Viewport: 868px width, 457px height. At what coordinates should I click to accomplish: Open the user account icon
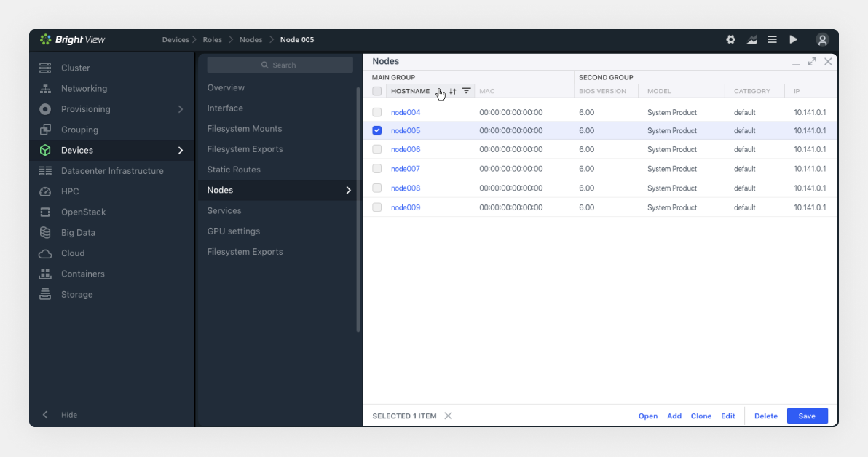click(822, 40)
